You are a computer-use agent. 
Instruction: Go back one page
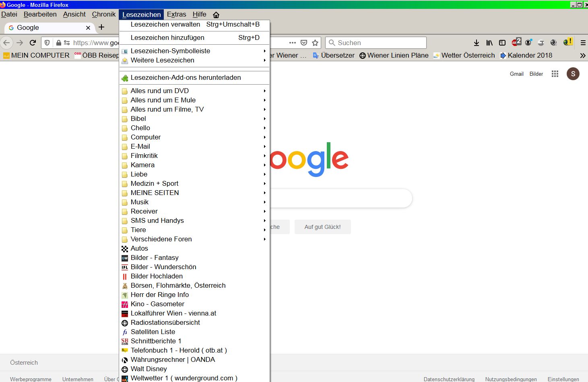coord(6,43)
